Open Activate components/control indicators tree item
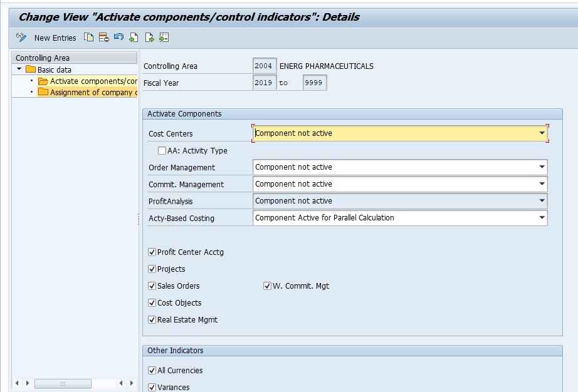This screenshot has width=578, height=392. pos(88,81)
